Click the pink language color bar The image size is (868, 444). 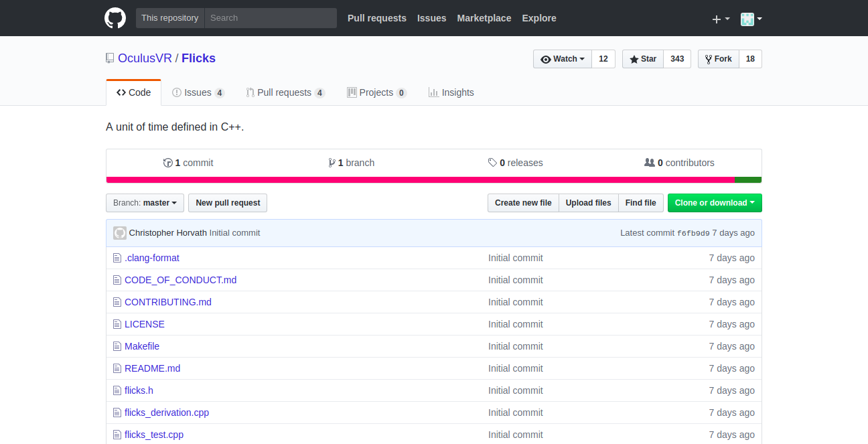coord(420,179)
